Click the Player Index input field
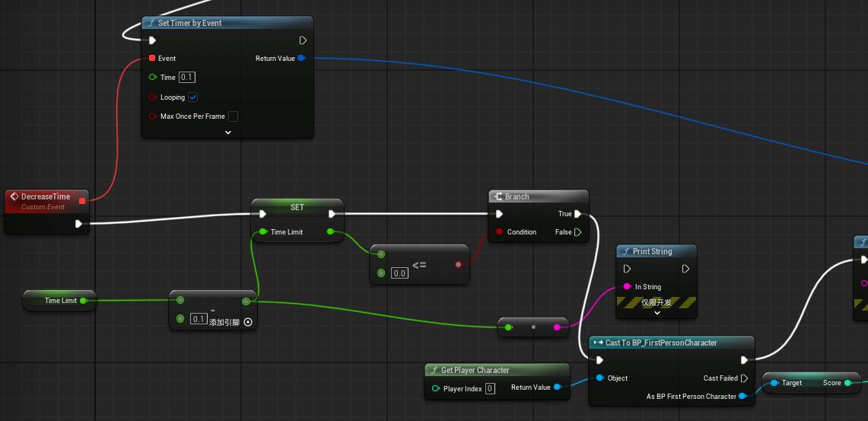This screenshot has height=421, width=868. (x=490, y=389)
